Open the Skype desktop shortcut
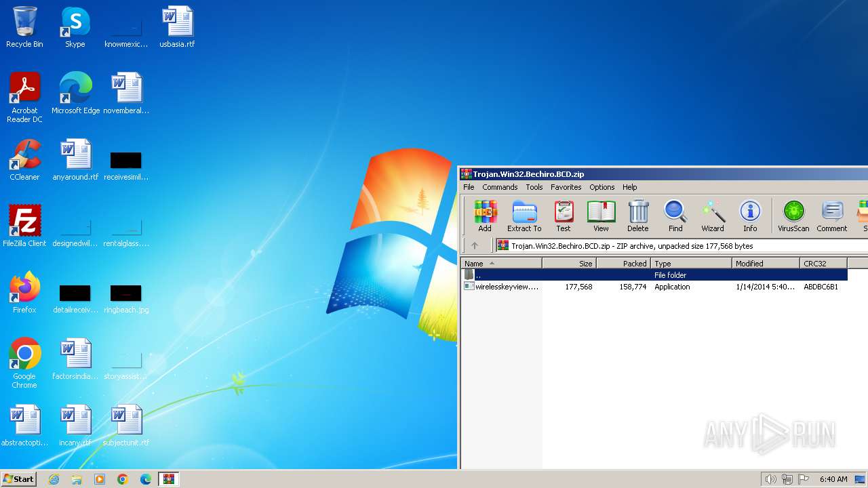Viewport: 868px width, 488px height. coord(75,27)
